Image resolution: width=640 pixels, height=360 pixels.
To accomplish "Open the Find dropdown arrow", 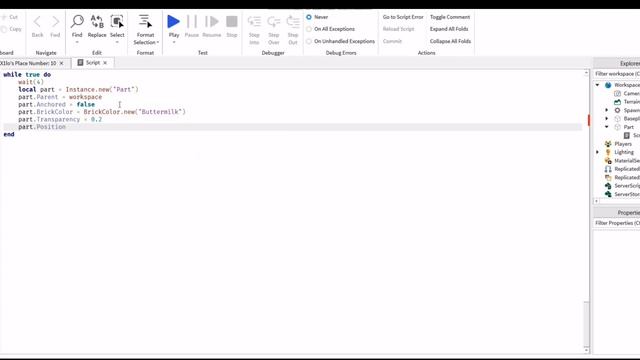I will (77, 42).
